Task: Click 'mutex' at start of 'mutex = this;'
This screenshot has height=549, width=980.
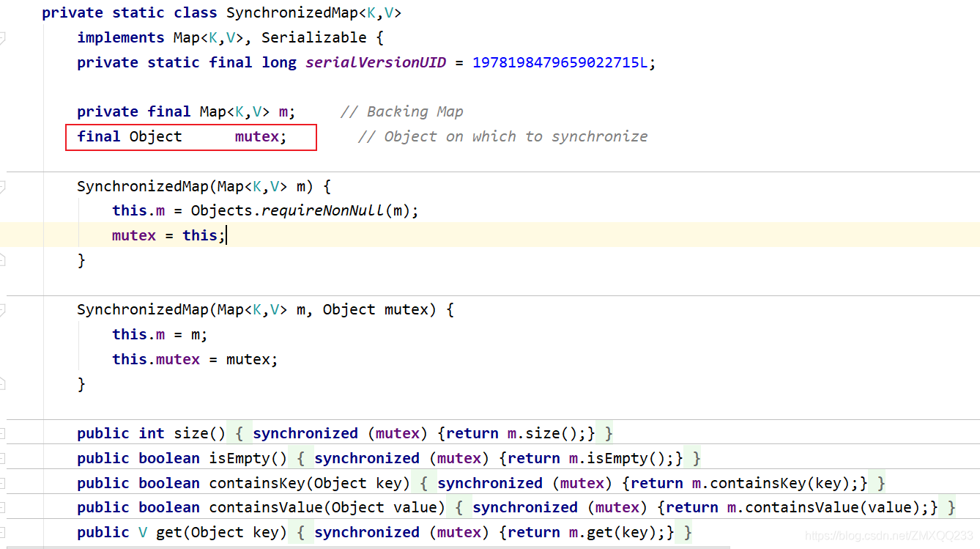Action: (x=134, y=235)
